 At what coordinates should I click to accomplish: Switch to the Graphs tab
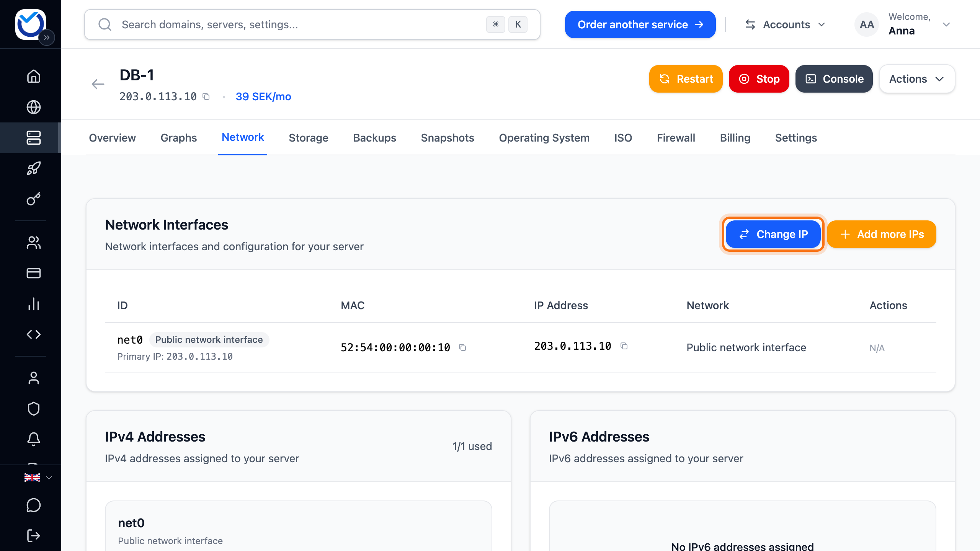179,138
